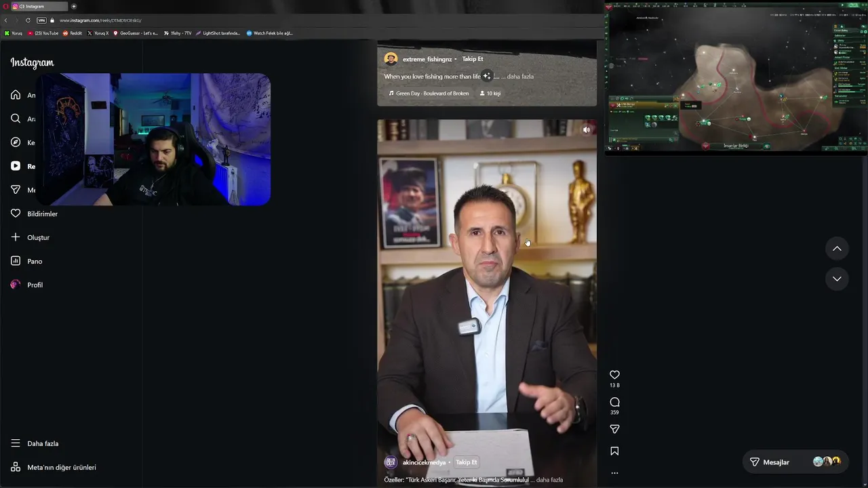The width and height of the screenshot is (868, 488).
Task: Reload the page with refresh icon
Action: [x=28, y=20]
